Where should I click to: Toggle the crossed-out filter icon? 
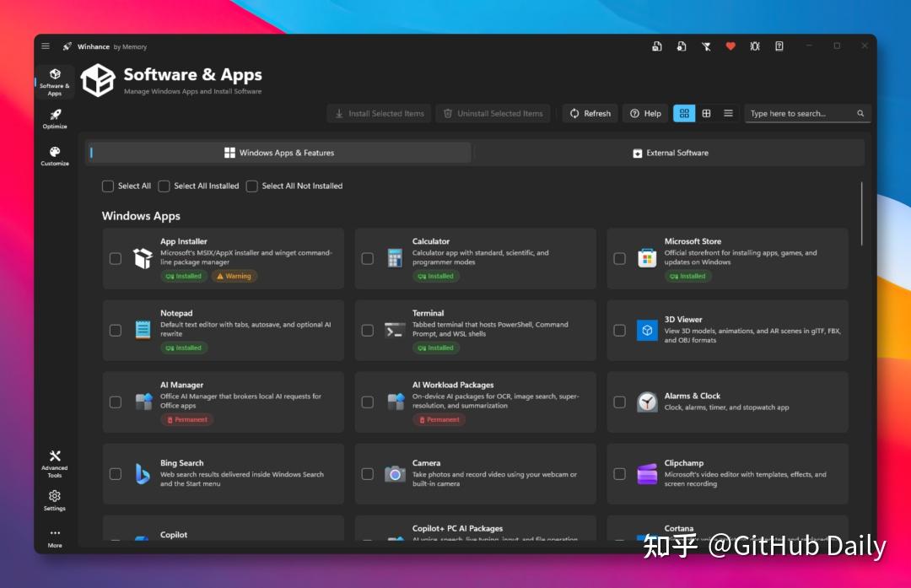706,46
